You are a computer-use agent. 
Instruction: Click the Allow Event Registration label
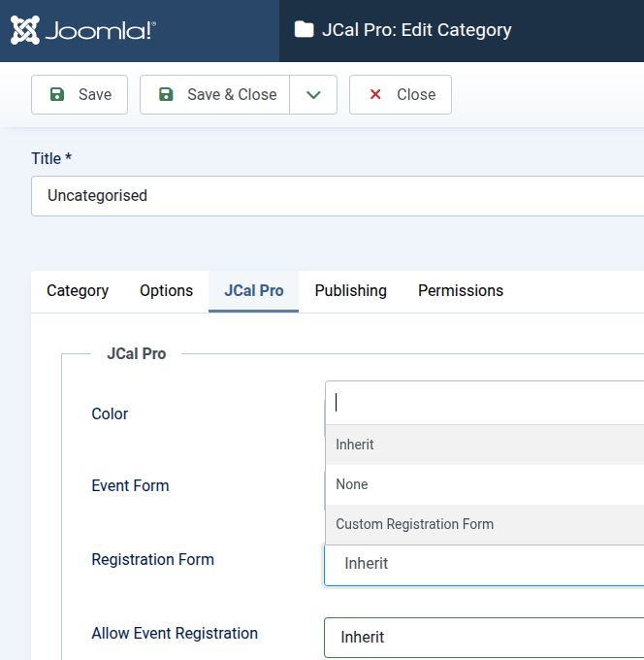tap(175, 634)
